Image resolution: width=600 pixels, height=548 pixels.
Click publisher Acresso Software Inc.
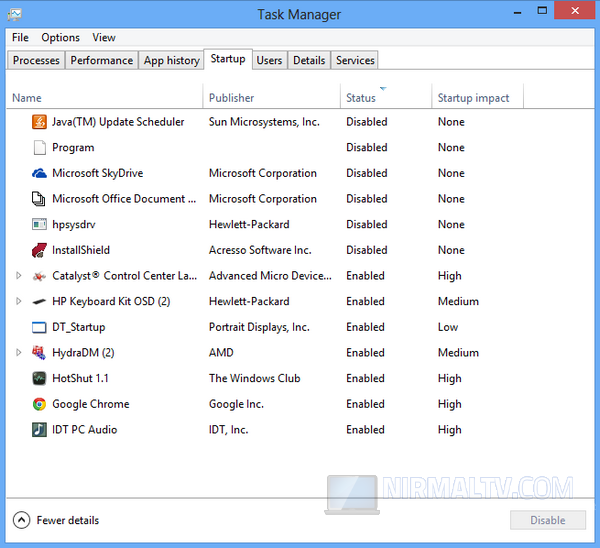click(260, 250)
